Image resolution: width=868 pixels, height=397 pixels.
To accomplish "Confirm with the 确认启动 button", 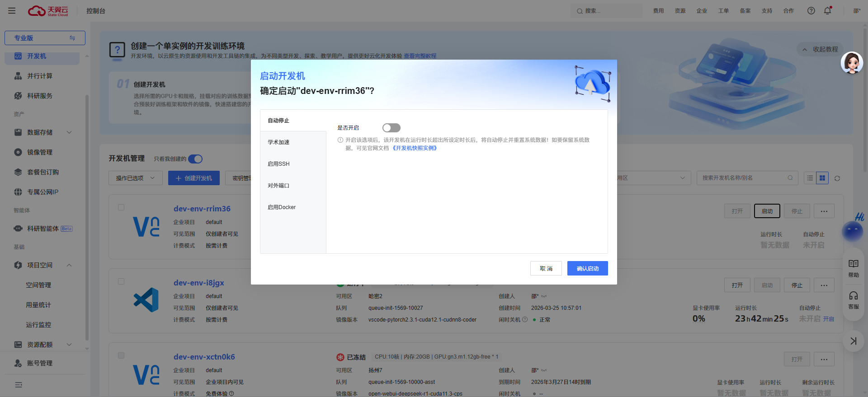I will [588, 268].
